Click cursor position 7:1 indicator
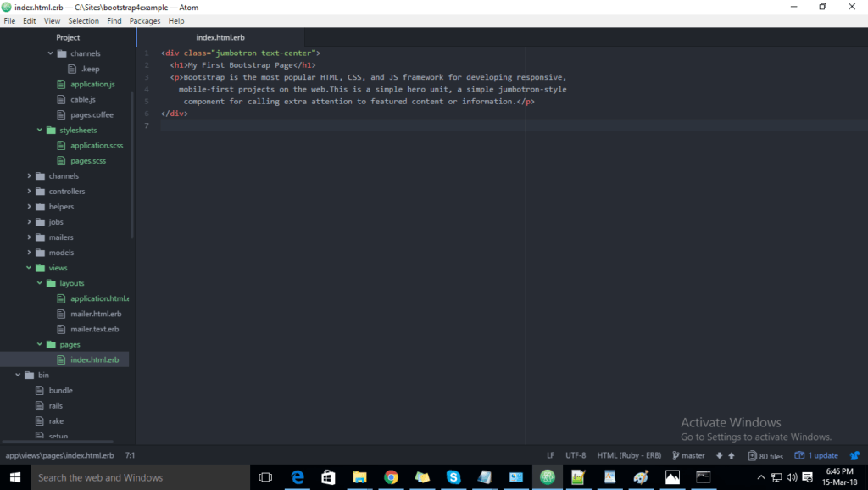The height and width of the screenshot is (490, 868). [130, 456]
